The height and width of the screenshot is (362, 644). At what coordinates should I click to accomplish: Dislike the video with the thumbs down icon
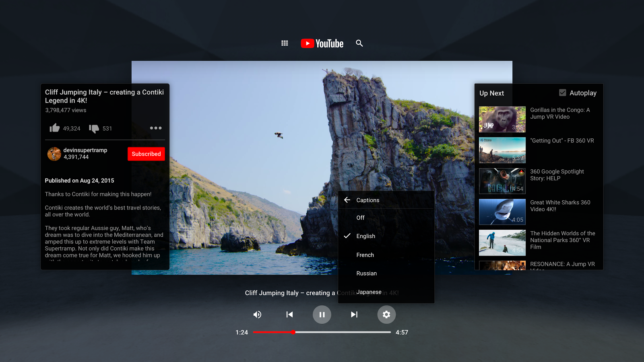pyautogui.click(x=94, y=128)
